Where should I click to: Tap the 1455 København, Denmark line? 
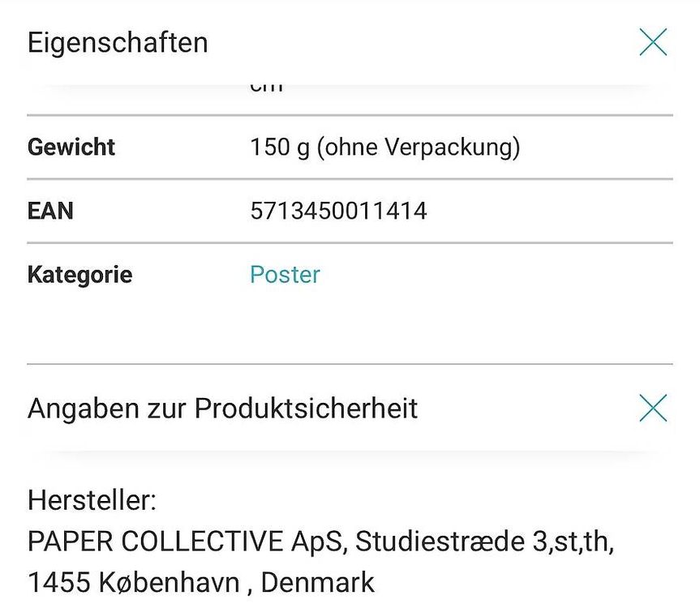pyautogui.click(x=201, y=582)
